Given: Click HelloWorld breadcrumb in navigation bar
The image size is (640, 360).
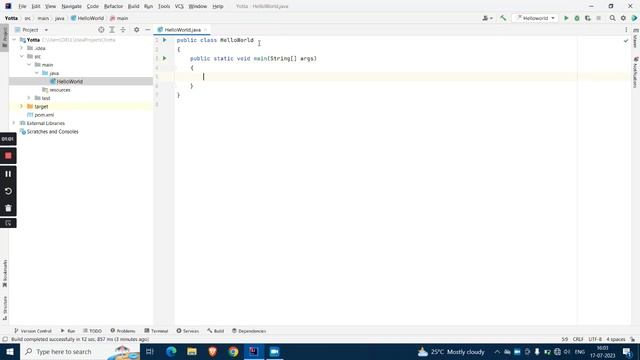Looking at the screenshot, I should pos(87,18).
